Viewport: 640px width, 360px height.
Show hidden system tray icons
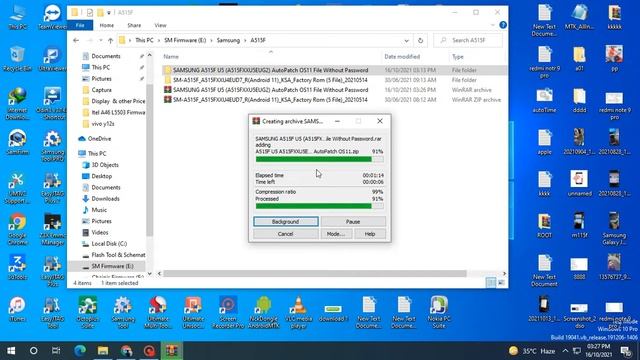click(x=565, y=351)
